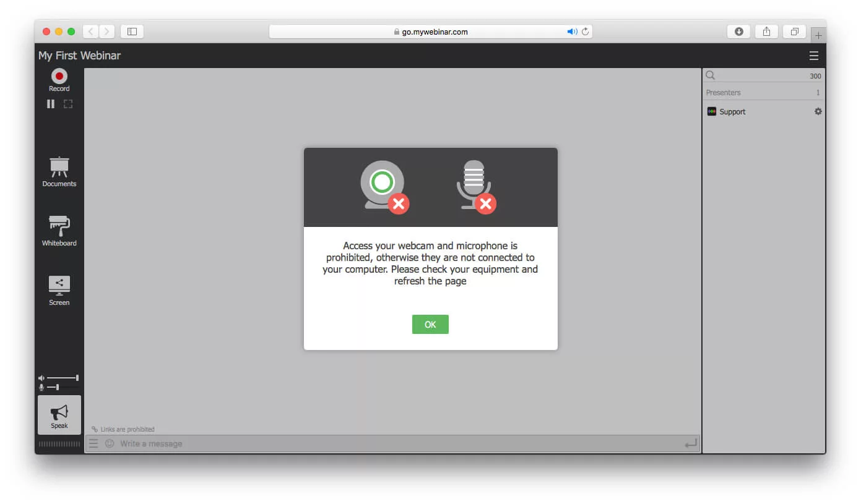The width and height of the screenshot is (861, 504).
Task: Pause the recording using the pause icon
Action: [51, 103]
